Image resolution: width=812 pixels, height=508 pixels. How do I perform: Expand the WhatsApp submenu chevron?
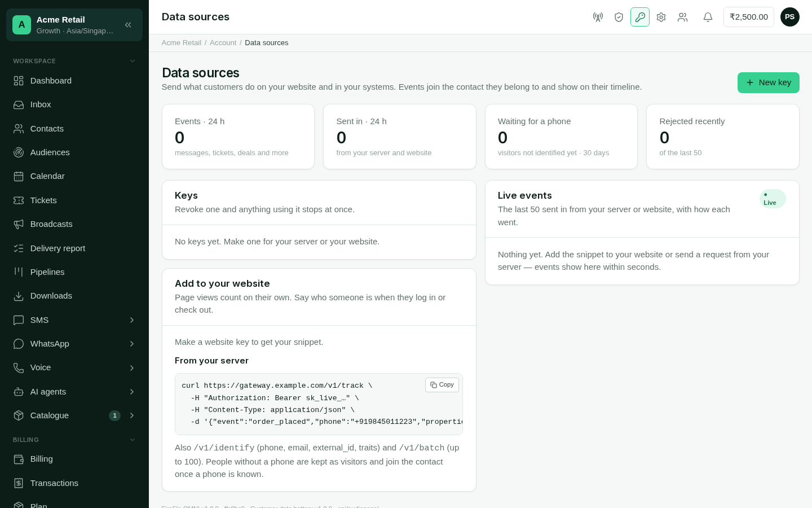[132, 344]
